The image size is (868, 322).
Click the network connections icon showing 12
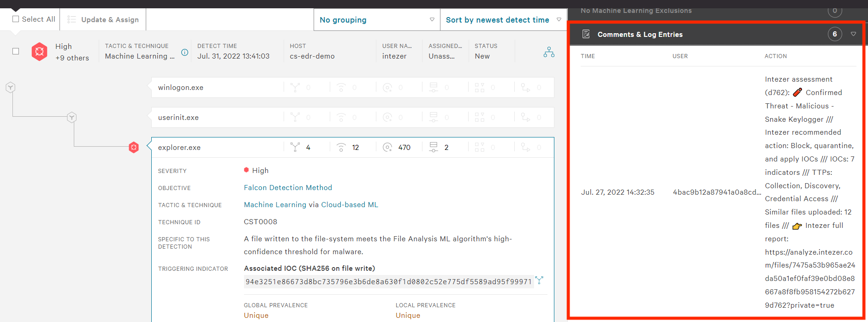341,147
